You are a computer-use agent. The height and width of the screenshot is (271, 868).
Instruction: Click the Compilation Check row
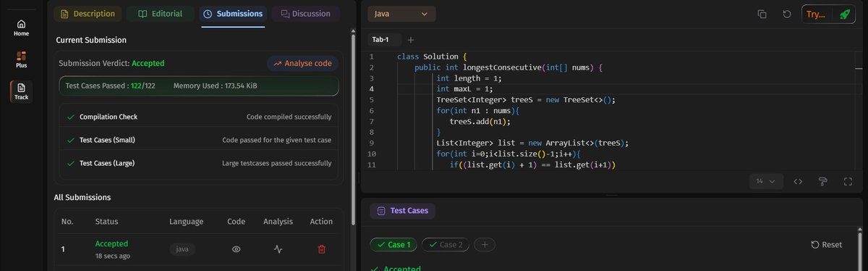[199, 117]
